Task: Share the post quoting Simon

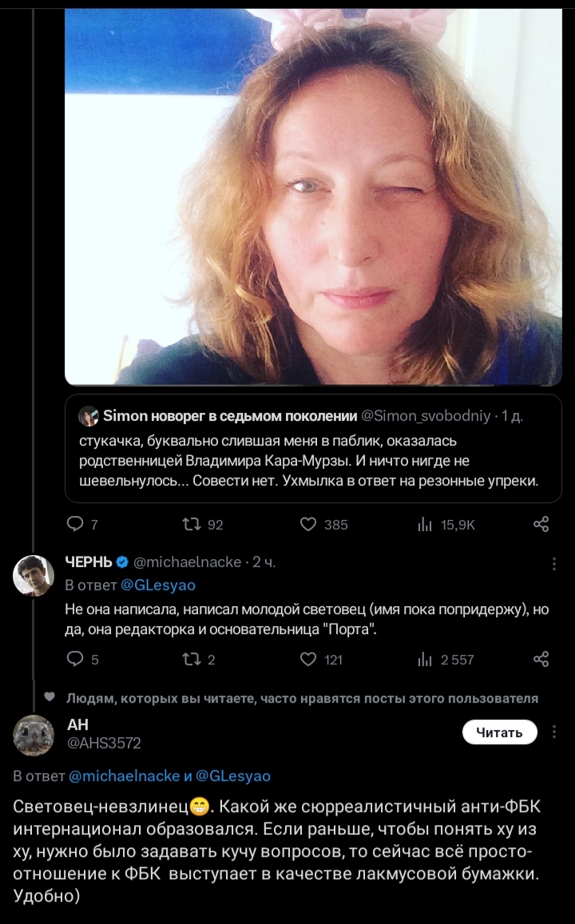Action: (x=541, y=524)
